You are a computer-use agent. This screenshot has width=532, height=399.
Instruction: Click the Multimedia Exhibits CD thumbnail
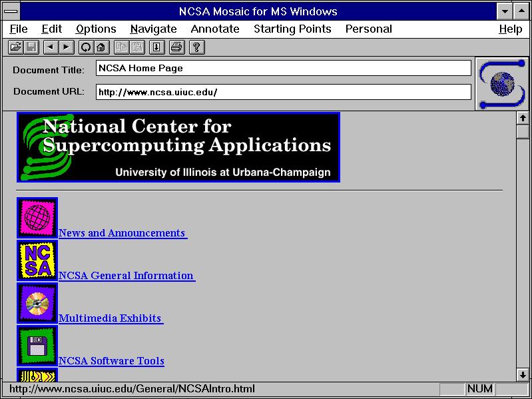pyautogui.click(x=37, y=304)
